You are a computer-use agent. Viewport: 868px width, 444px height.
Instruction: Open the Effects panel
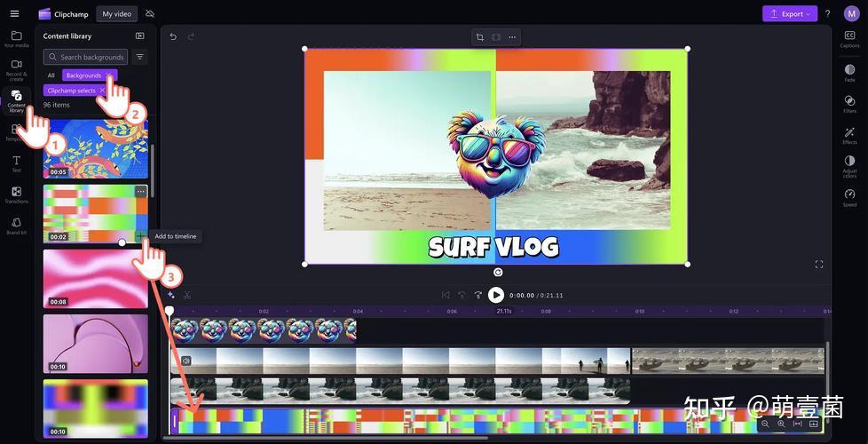click(849, 135)
